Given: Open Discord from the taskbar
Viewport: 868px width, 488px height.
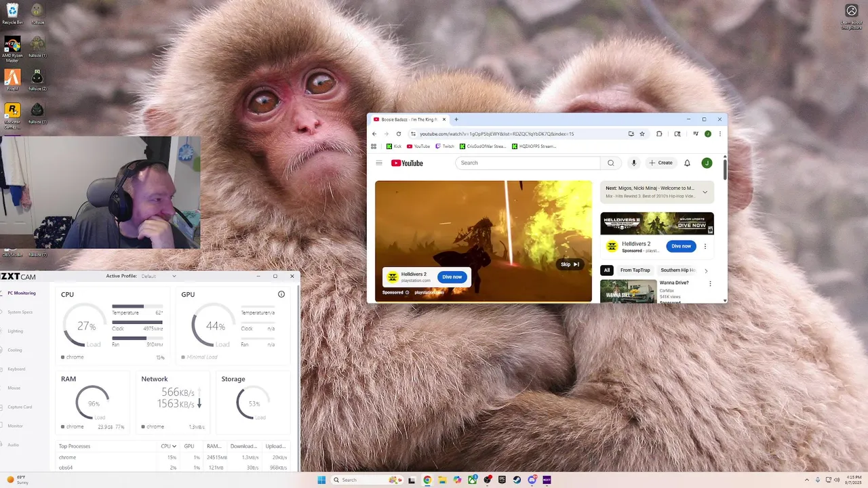Looking at the screenshot, I should tap(532, 480).
